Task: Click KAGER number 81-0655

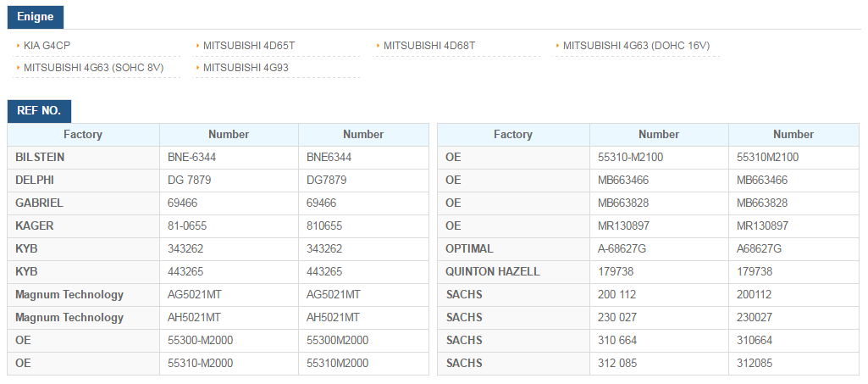Action: point(229,226)
